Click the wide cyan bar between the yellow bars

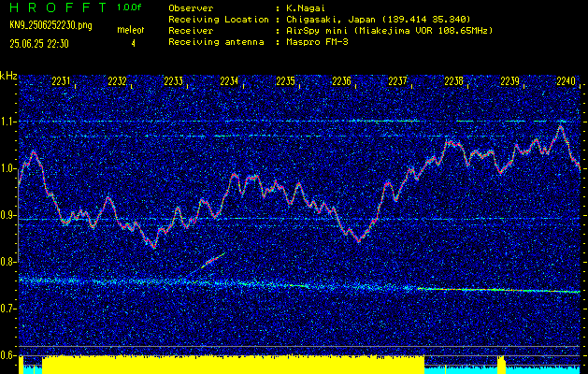tap(461, 369)
